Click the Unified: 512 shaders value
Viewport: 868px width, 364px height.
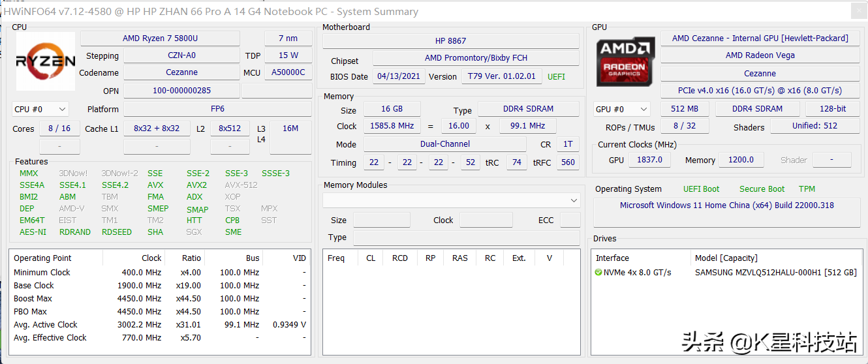[x=814, y=126]
